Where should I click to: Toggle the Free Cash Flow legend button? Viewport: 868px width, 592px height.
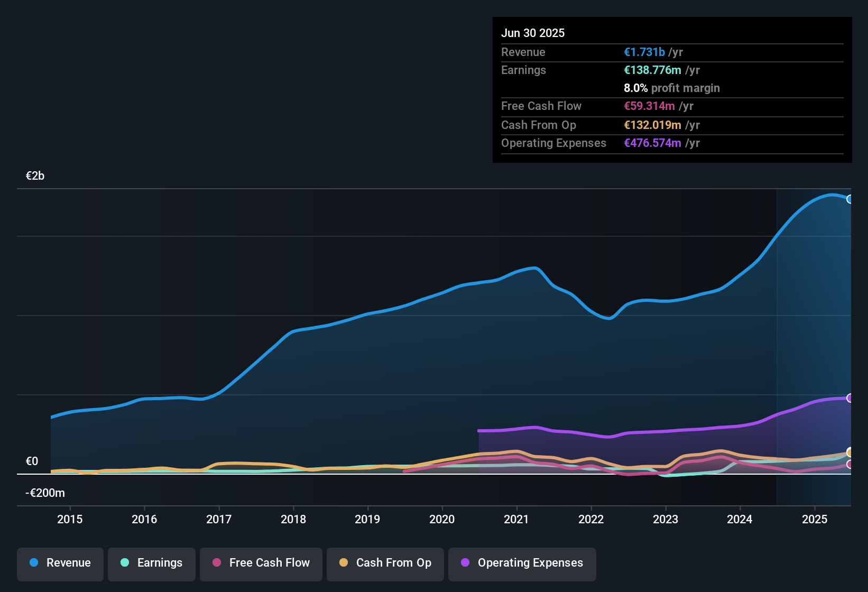261,563
